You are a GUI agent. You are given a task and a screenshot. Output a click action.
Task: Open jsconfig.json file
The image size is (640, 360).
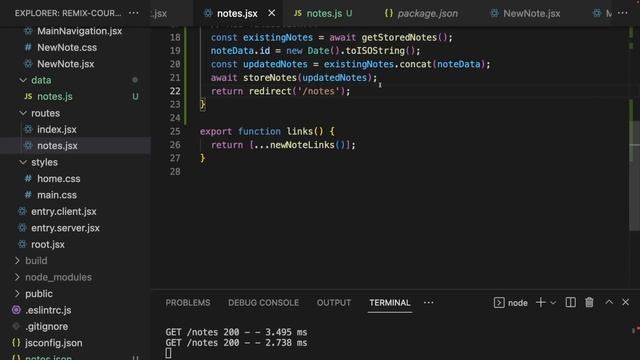[53, 343]
